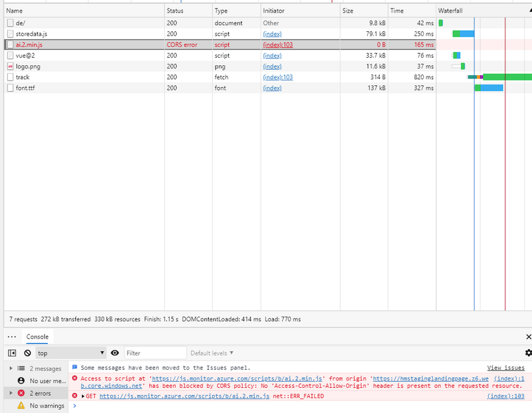This screenshot has height=413, width=532.
Task: Click the 820 ms time cell
Action: (x=412, y=77)
